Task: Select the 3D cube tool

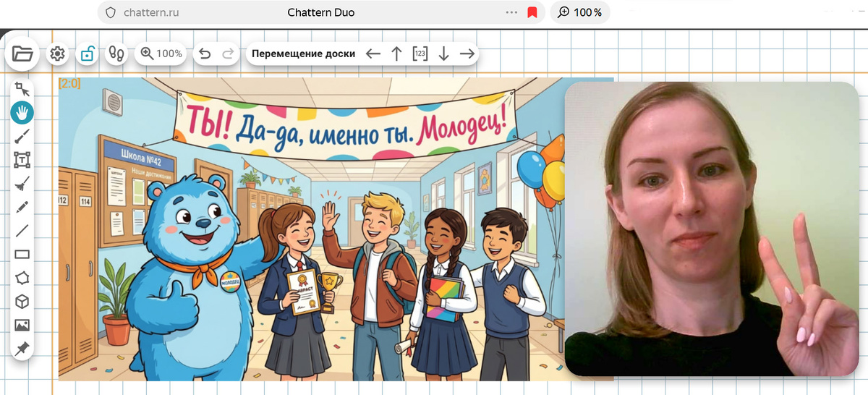Action: coord(22,301)
